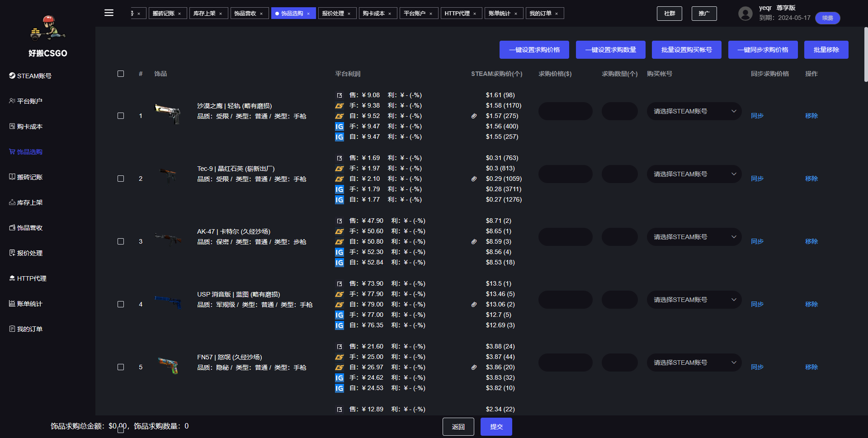The image size is (868, 438).
Task: Open HTTP代理 sidebar item
Action: coord(28,278)
